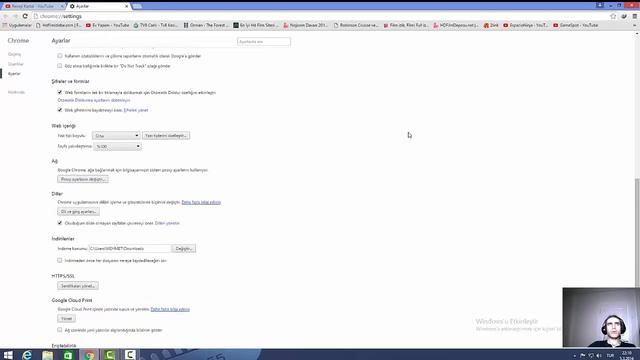
Task: Toggle the Do Not Track checkbox
Action: click(60, 65)
